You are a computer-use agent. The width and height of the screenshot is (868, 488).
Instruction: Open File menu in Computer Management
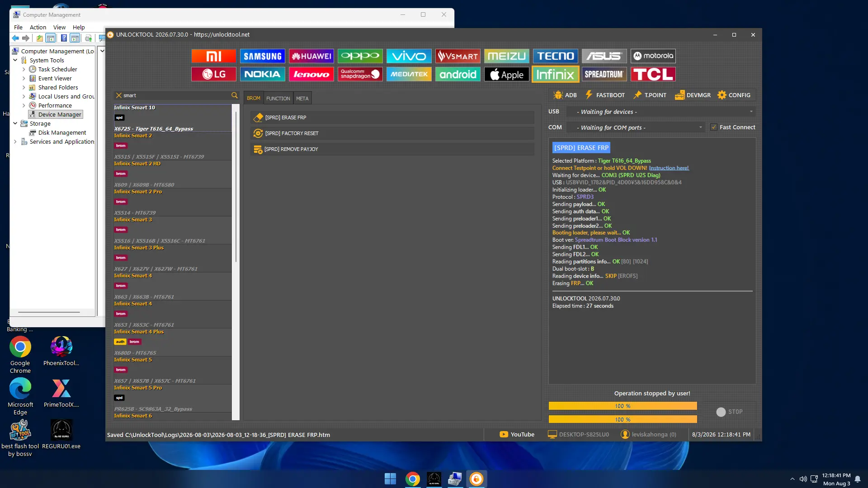[18, 27]
